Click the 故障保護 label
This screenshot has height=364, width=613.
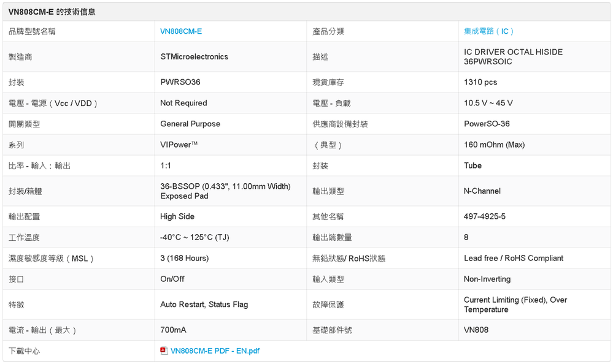pyautogui.click(x=328, y=305)
